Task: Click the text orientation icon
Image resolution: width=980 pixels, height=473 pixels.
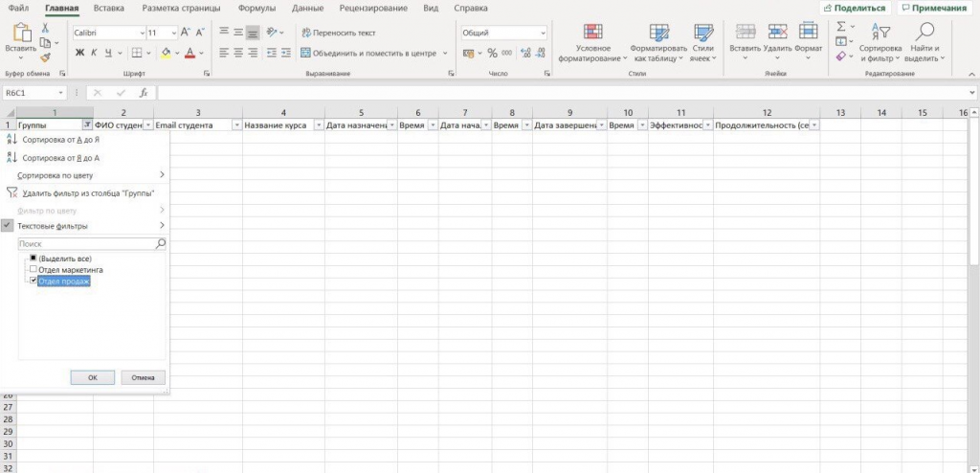Action: pos(271,32)
